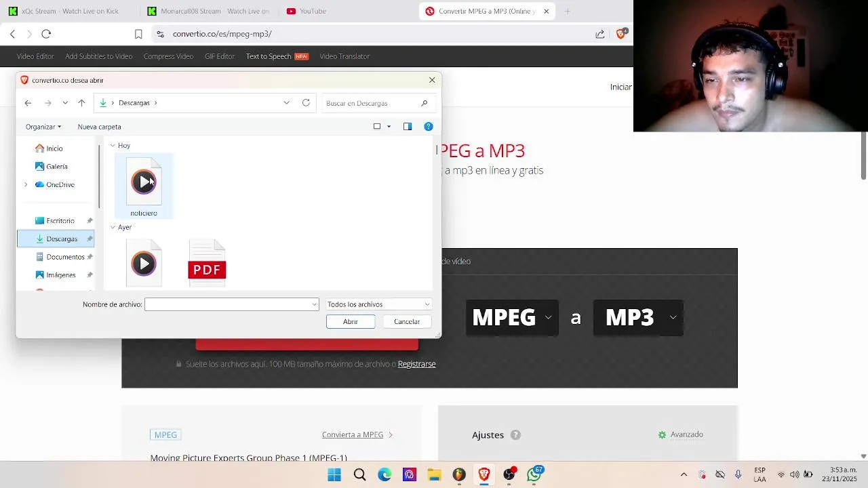Click the Abrir button
The width and height of the screenshot is (868, 488).
point(351,322)
